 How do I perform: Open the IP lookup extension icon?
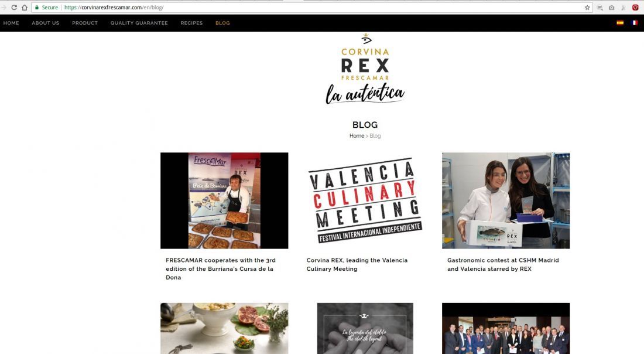[x=600, y=8]
